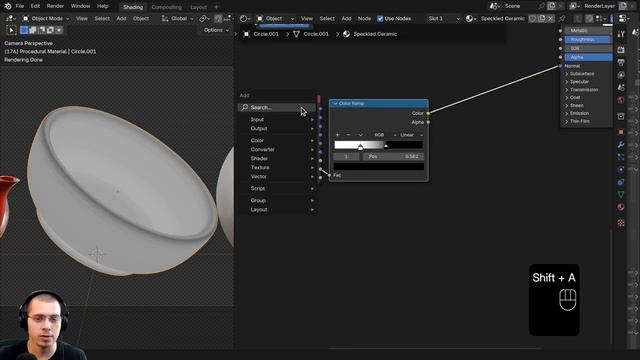Image resolution: width=640 pixels, height=360 pixels.
Task: Toggle Use Nodes checkbox
Action: (380, 19)
